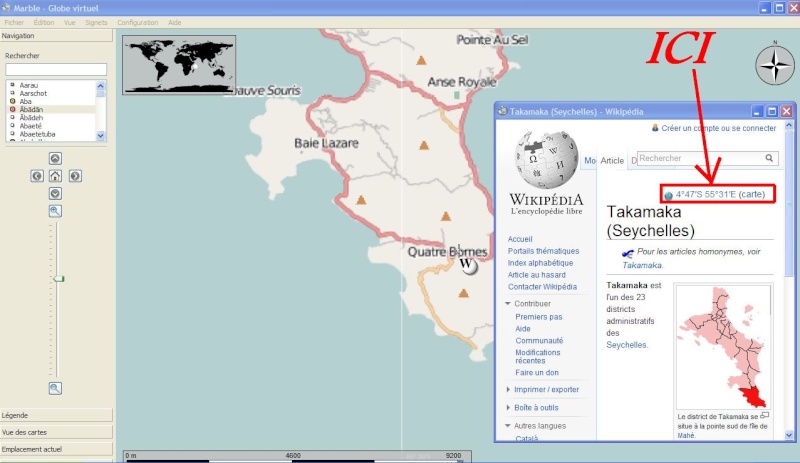Click the world overview minimap
This screenshot has height=463, width=800.
coord(179,65)
